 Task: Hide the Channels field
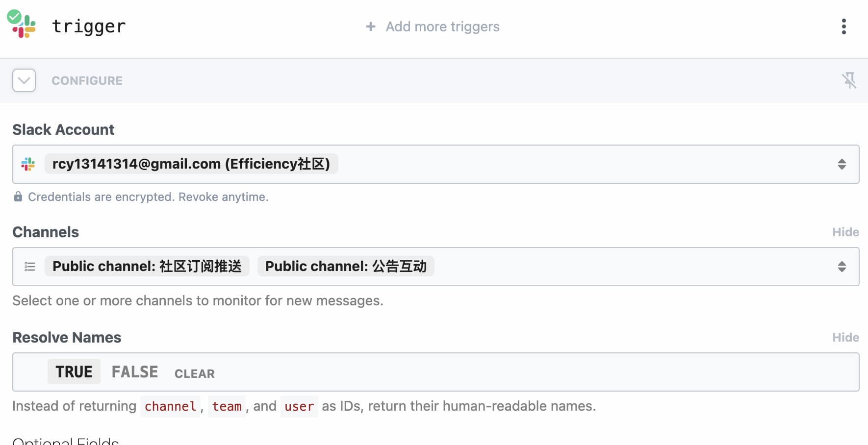coord(845,232)
